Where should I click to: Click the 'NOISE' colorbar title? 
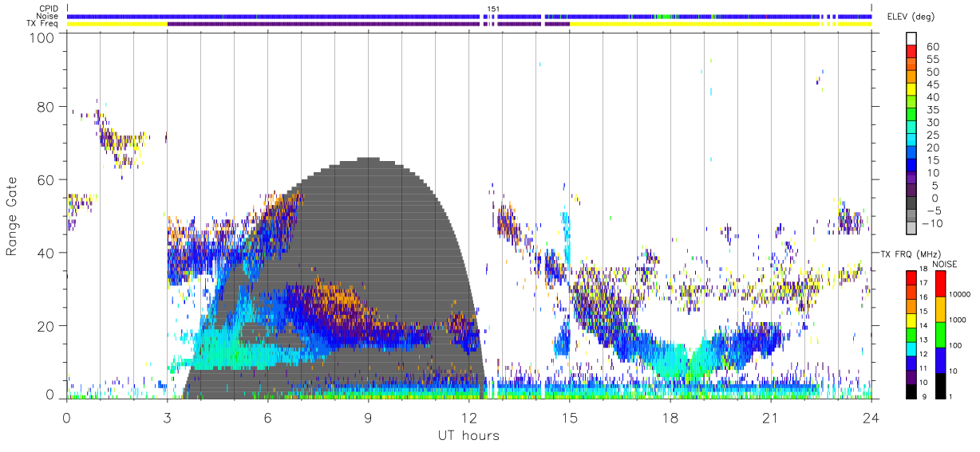[x=945, y=264]
